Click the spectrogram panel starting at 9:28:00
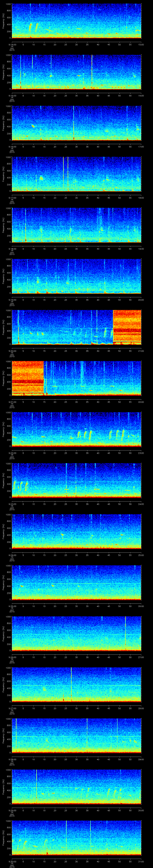 (76, 736)
